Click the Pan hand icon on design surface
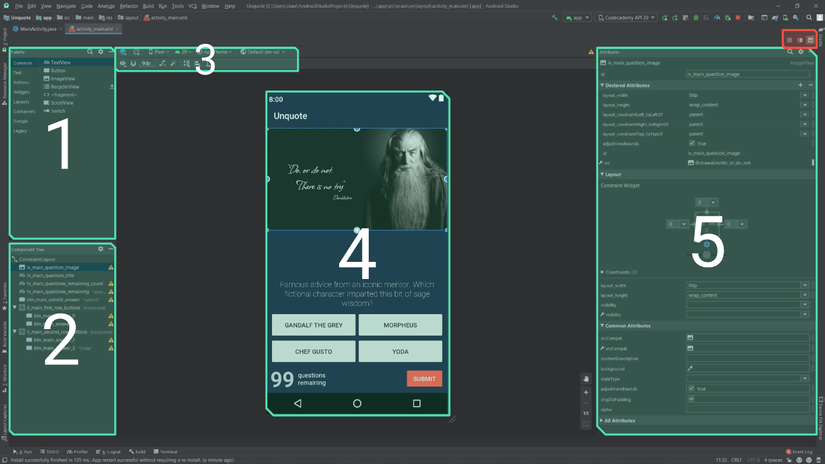This screenshot has height=464, width=825. [586, 379]
